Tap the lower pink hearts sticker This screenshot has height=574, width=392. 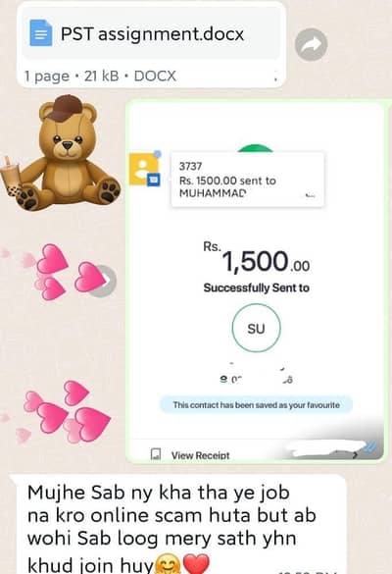tap(61, 411)
